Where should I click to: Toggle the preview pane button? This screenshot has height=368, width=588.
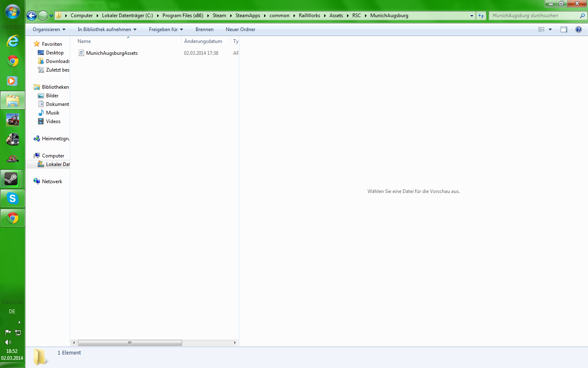(x=564, y=29)
